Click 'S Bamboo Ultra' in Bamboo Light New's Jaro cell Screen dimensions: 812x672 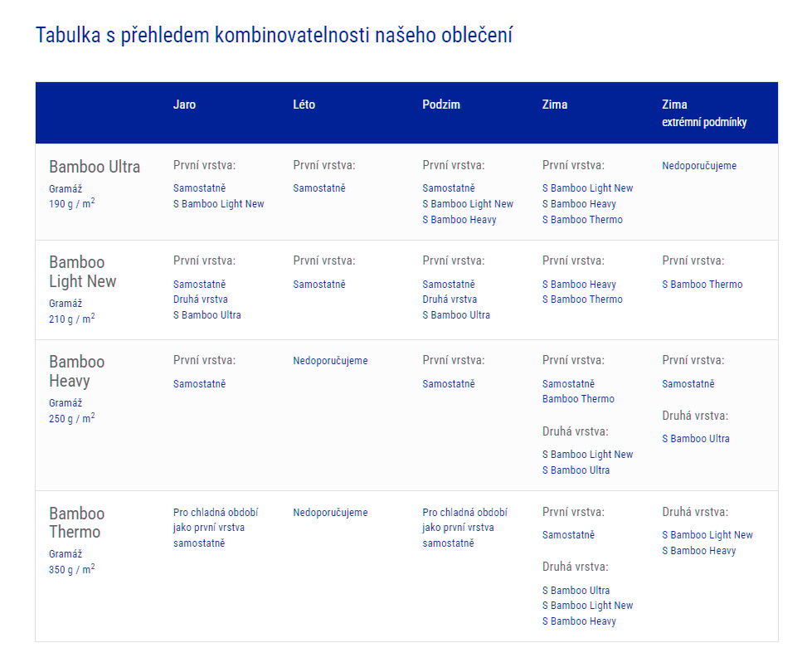207,315
